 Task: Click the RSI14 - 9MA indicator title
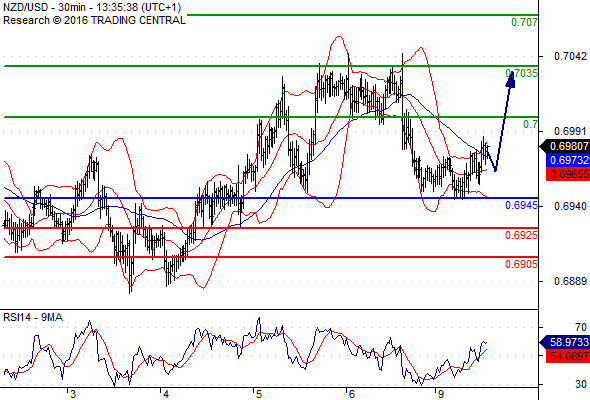(x=33, y=318)
